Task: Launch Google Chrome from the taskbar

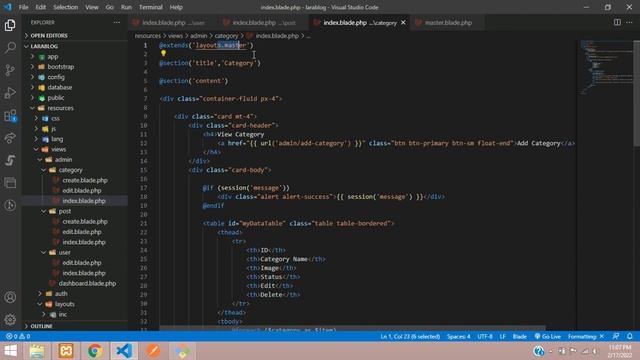Action: [95, 351]
